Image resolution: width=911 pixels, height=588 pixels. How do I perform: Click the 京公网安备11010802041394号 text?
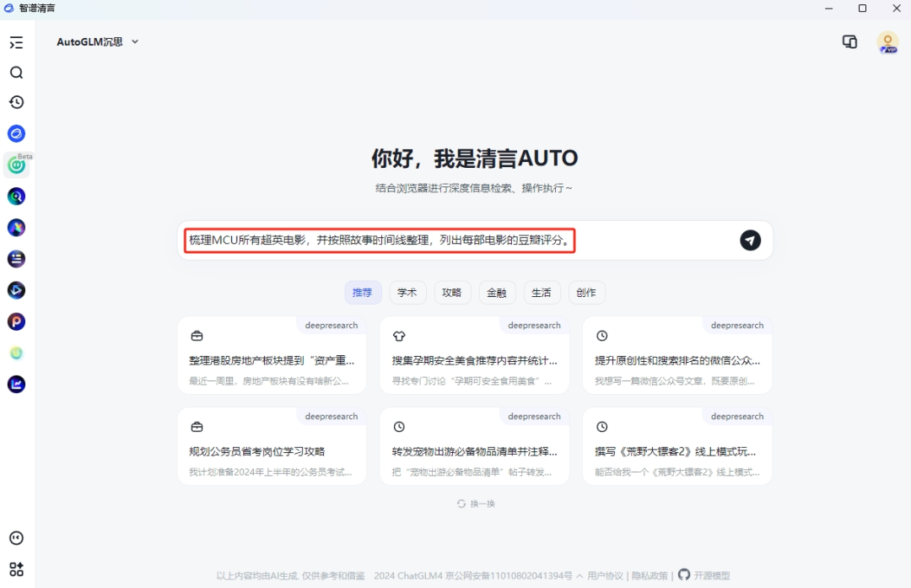[x=509, y=576]
